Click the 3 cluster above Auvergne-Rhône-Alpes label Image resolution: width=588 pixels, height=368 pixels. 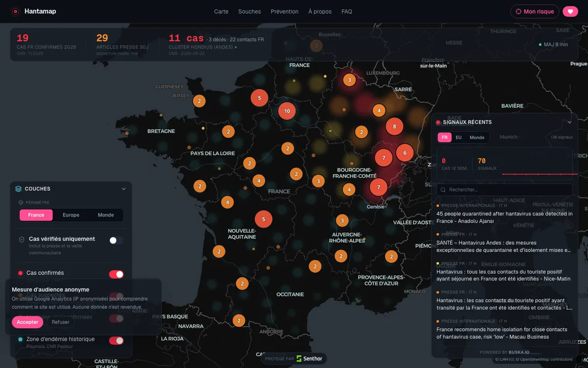[x=343, y=221]
